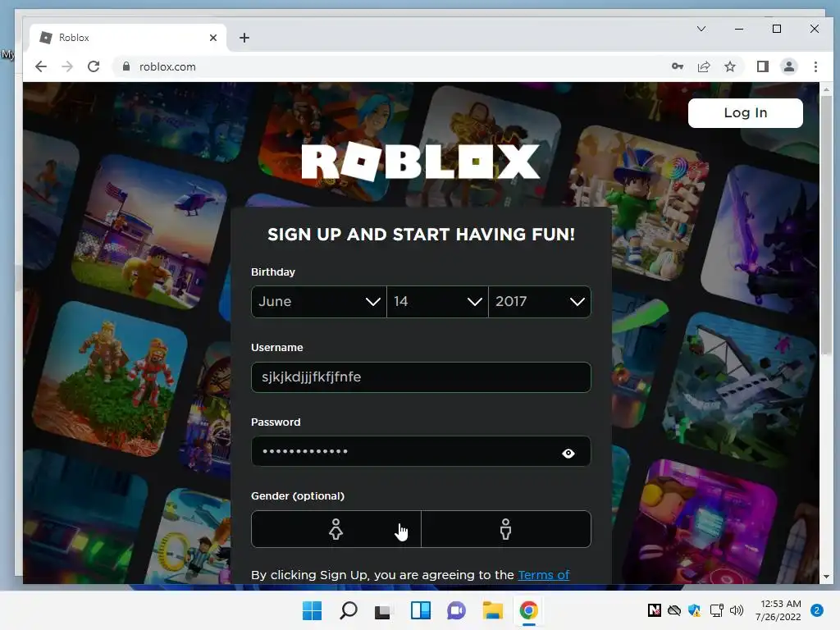Open the birthday day dropdown 14
Screen dimensions: 840x630
click(x=437, y=302)
